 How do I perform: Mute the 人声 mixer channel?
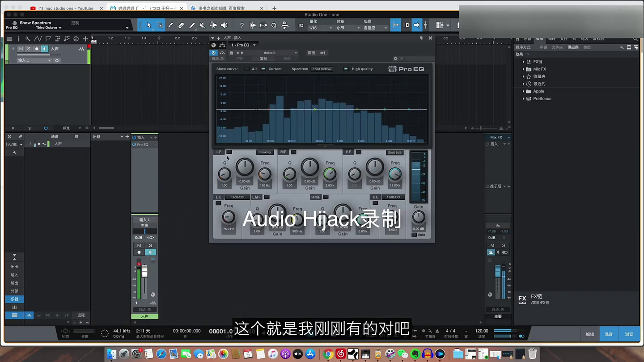pyautogui.click(x=139, y=245)
